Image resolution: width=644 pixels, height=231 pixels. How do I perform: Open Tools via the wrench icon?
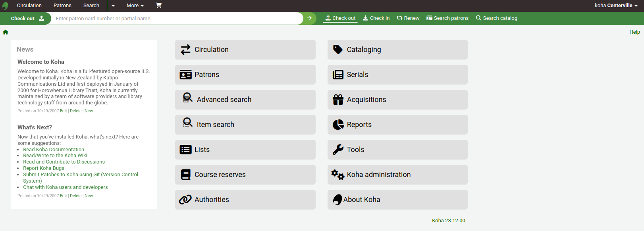338,150
